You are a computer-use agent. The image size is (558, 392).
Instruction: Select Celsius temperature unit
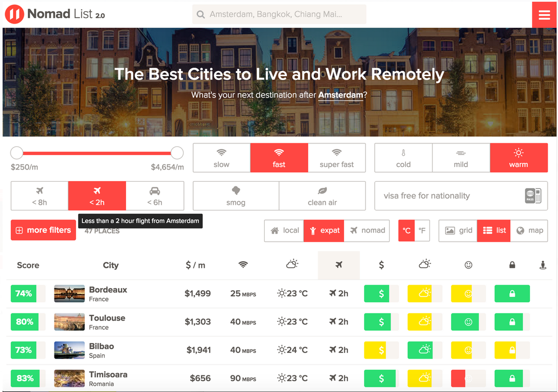[x=406, y=230]
